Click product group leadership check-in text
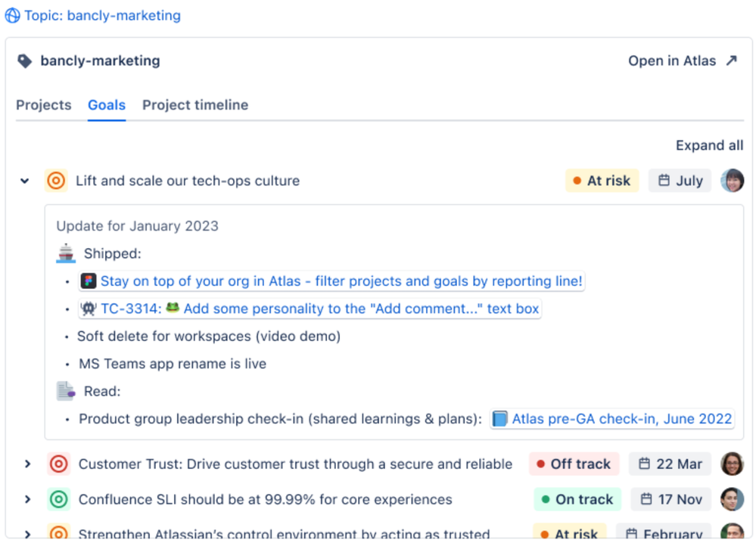This screenshot has height=543, width=756. click(280, 419)
